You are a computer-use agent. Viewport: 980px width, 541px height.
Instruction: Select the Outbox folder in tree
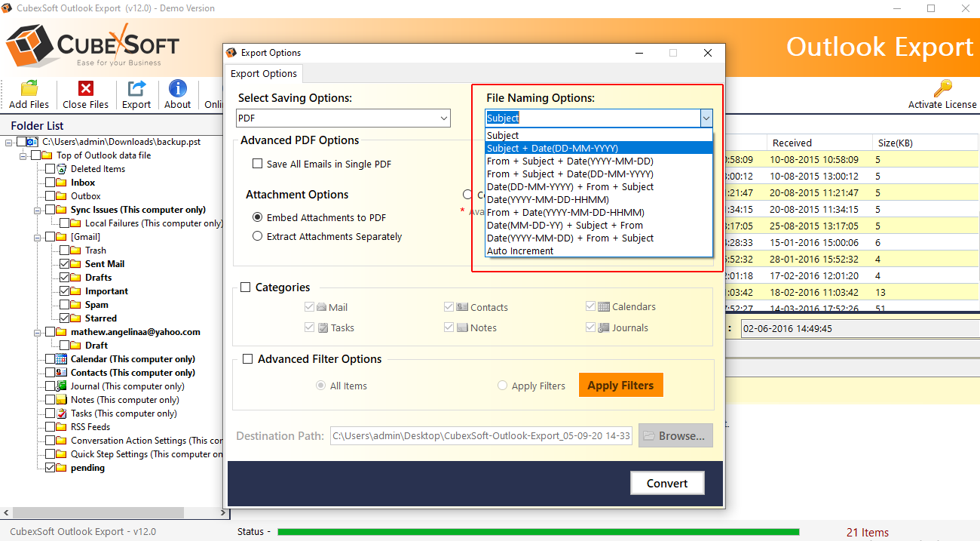point(85,196)
